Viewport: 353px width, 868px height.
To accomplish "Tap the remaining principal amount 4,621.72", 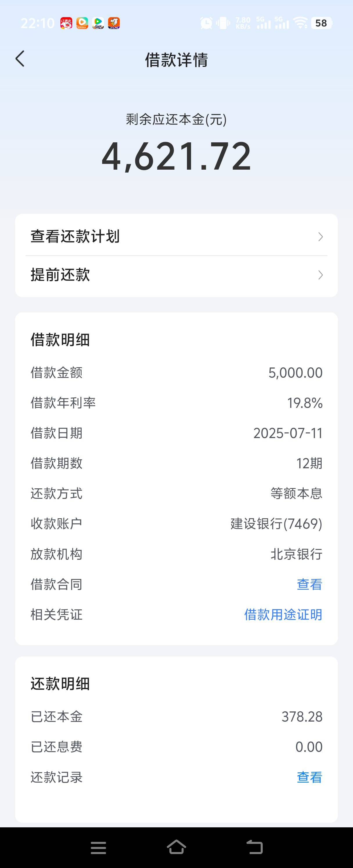I will 176,156.
